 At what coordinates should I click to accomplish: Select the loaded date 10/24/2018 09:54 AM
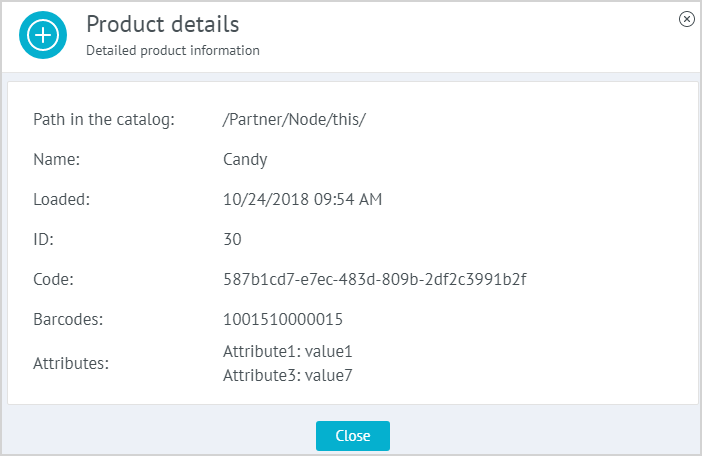(302, 199)
